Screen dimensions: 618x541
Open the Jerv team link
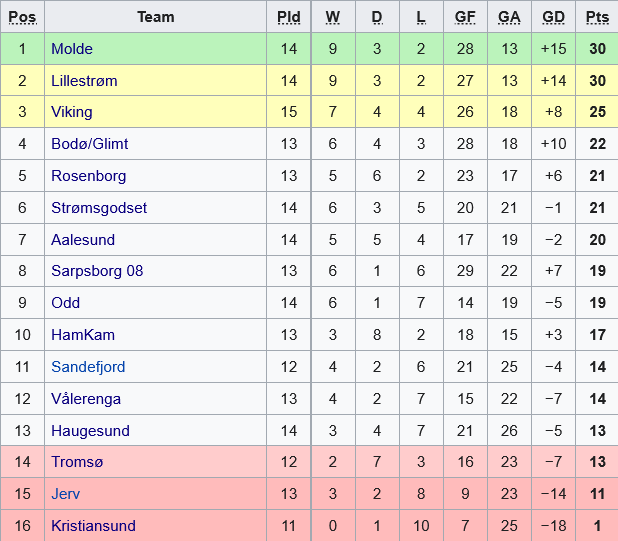pos(66,494)
